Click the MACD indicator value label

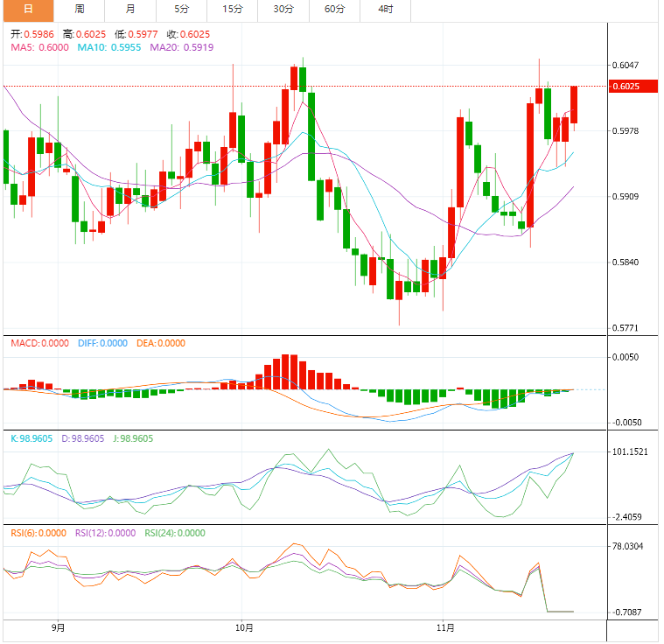tap(39, 344)
